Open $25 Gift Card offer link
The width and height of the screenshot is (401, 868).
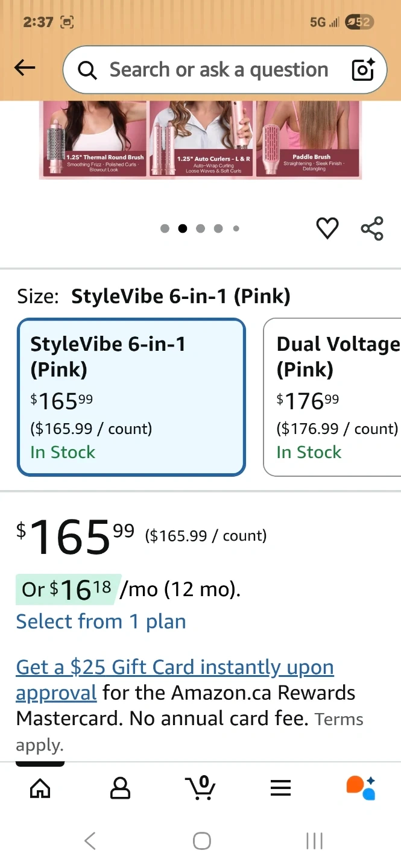(x=175, y=668)
